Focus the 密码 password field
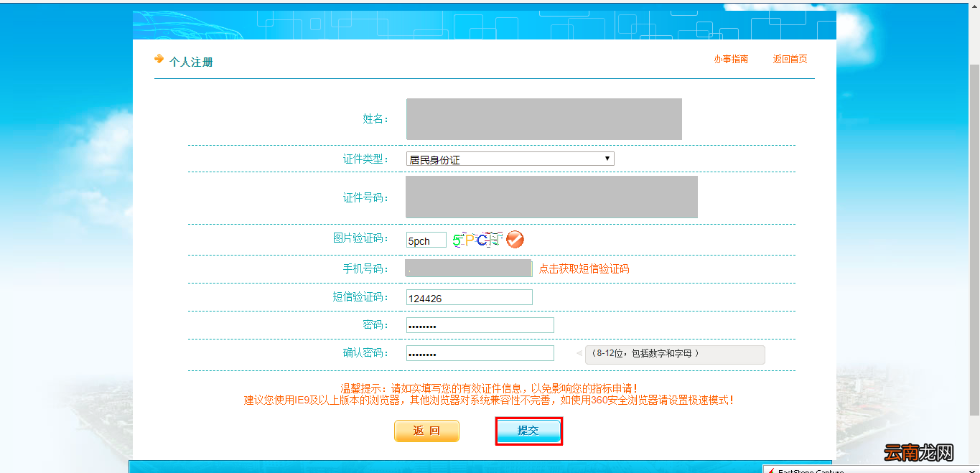Image resolution: width=980 pixels, height=473 pixels. tap(480, 326)
